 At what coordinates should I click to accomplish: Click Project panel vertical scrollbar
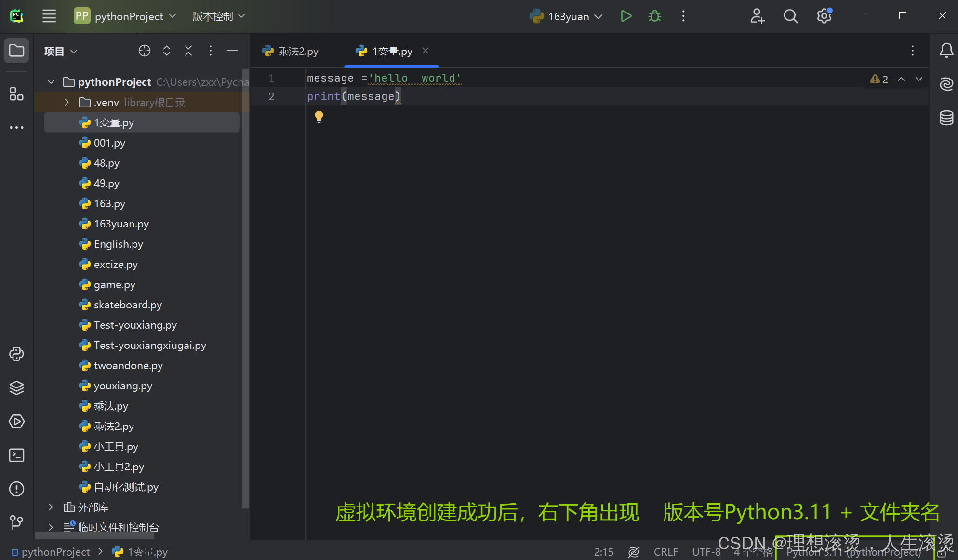point(245,289)
